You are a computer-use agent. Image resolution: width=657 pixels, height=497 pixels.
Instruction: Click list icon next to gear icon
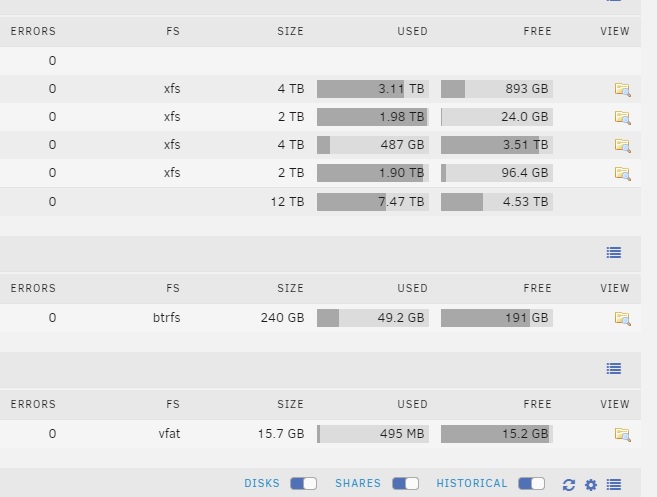[614, 485]
